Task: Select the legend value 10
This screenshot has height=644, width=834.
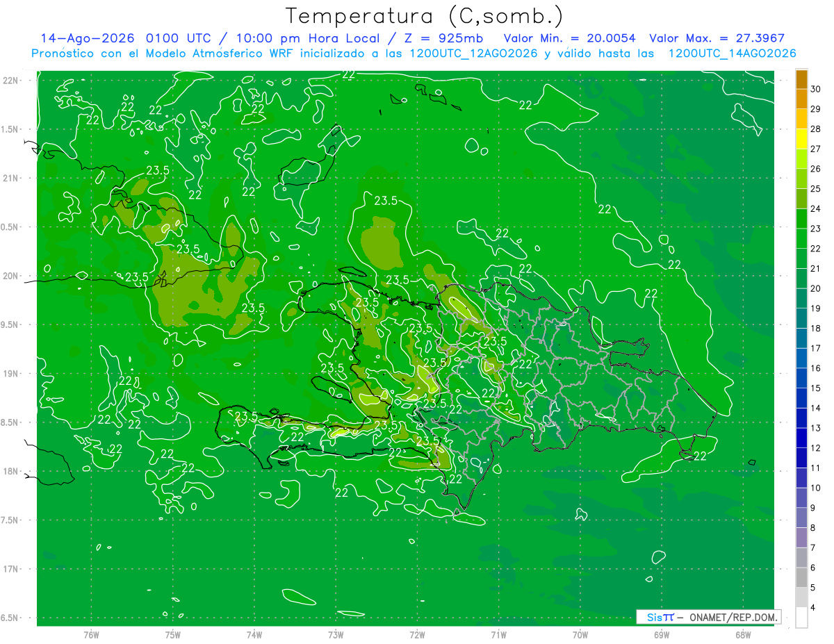Action: (x=816, y=488)
